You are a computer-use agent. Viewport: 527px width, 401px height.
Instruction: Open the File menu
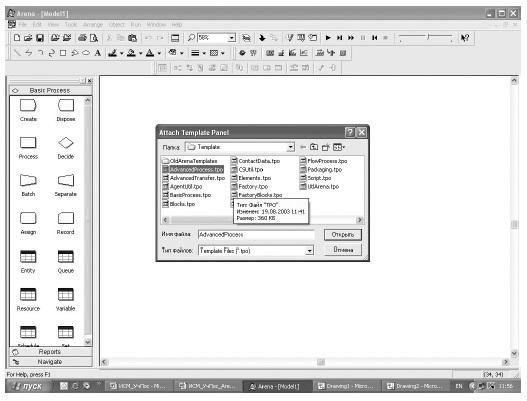point(23,25)
